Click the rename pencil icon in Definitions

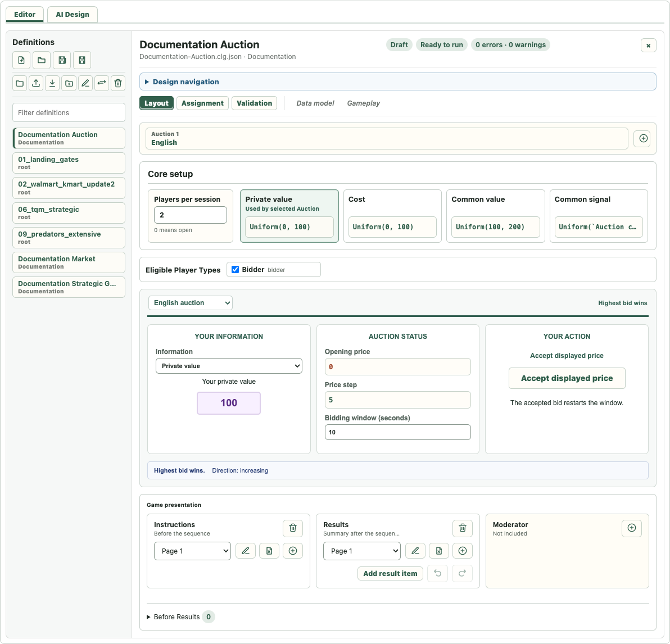tap(85, 83)
